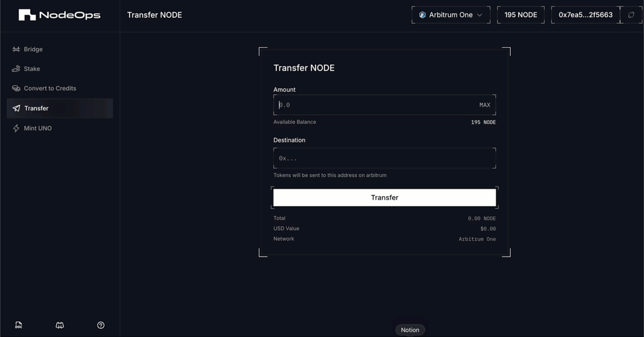This screenshot has height=337, width=644.
Task: Open the Arbitrum One network dropdown
Action: click(x=451, y=15)
